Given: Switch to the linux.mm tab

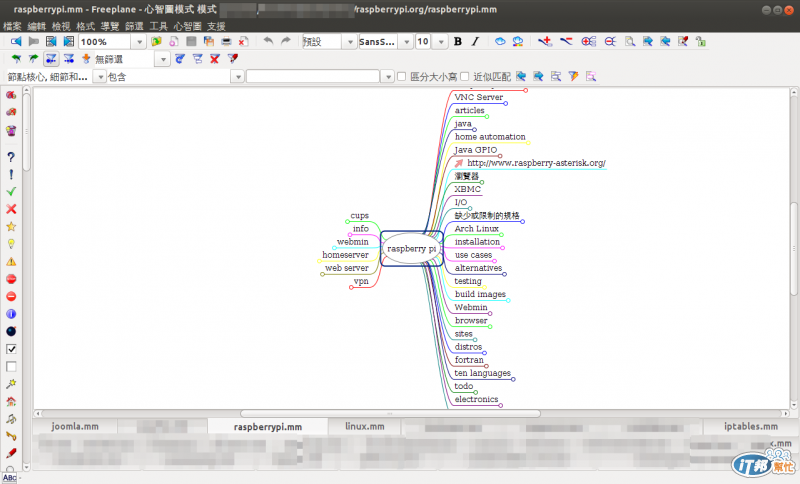Looking at the screenshot, I should [364, 426].
